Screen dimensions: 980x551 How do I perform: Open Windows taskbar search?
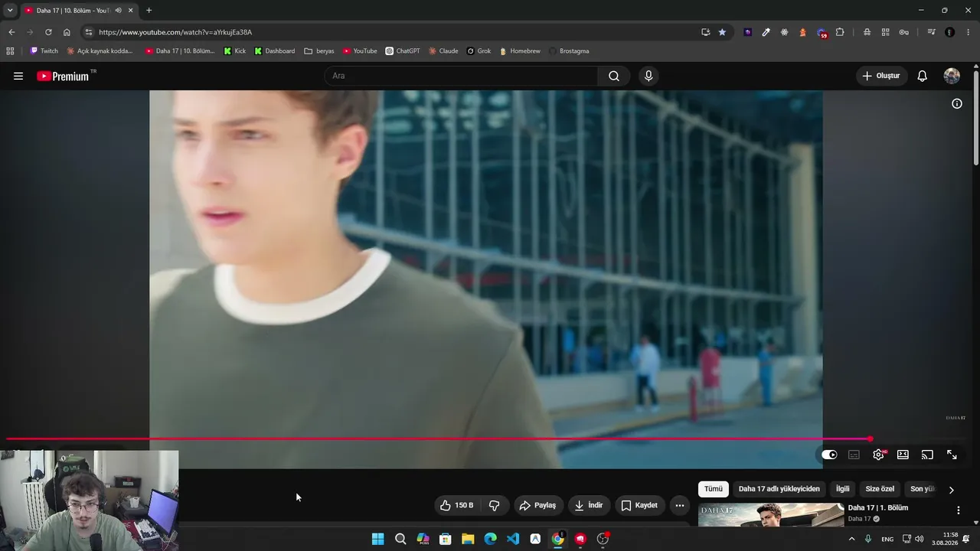[400, 539]
